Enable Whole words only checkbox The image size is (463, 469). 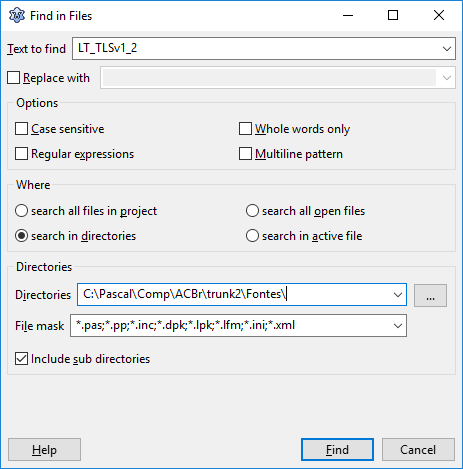point(245,129)
